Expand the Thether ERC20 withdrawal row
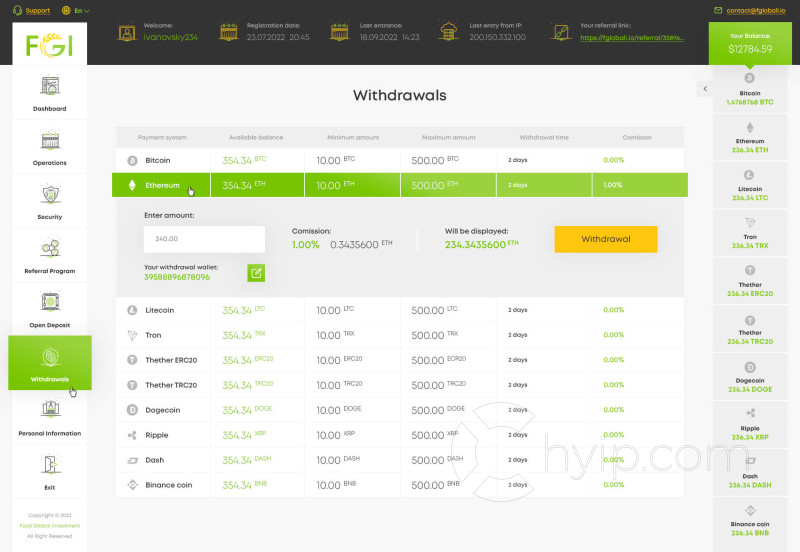The height and width of the screenshot is (552, 800). pyautogui.click(x=400, y=360)
